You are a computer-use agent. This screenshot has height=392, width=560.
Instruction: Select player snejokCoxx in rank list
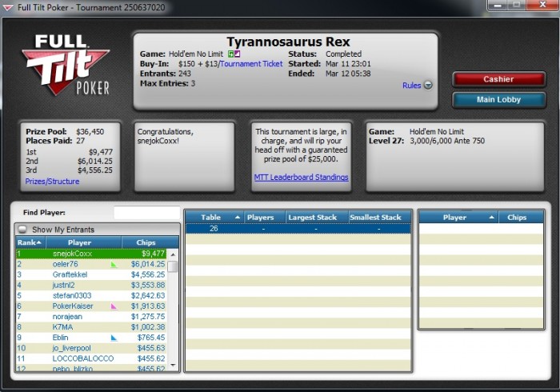(x=91, y=254)
